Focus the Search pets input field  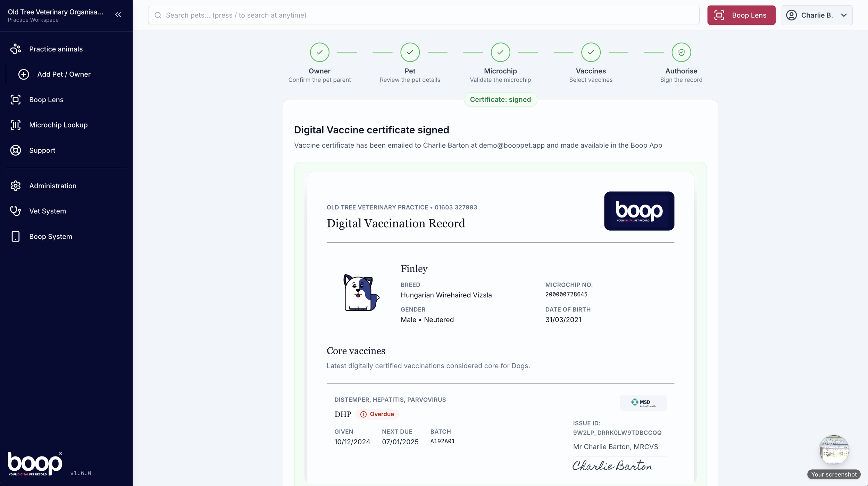[424, 15]
